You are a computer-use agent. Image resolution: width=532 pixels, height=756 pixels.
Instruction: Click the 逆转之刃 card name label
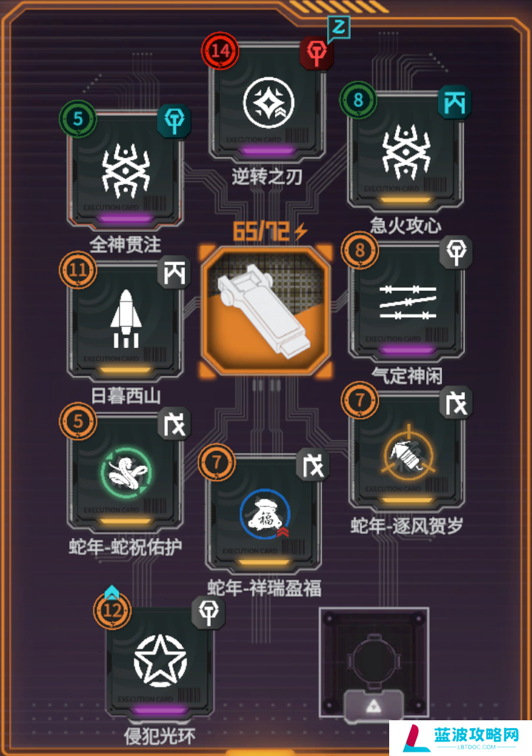pyautogui.click(x=267, y=176)
